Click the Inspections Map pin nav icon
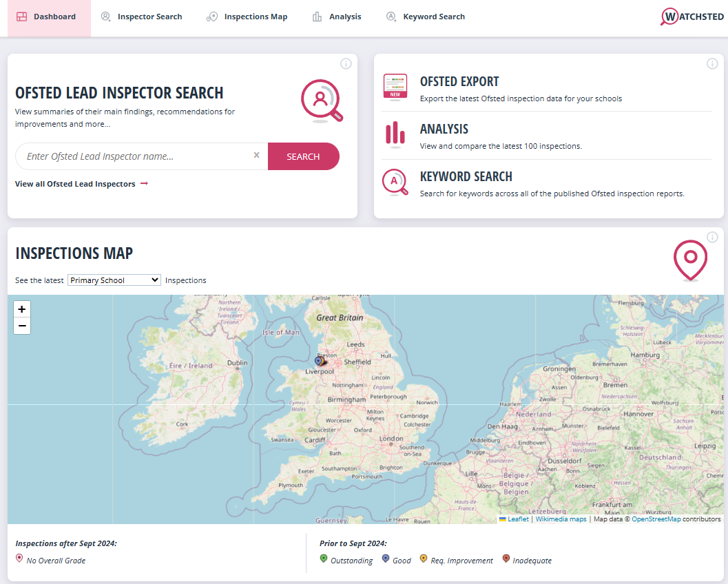Screen dimensions: 728x584 [x=212, y=17]
